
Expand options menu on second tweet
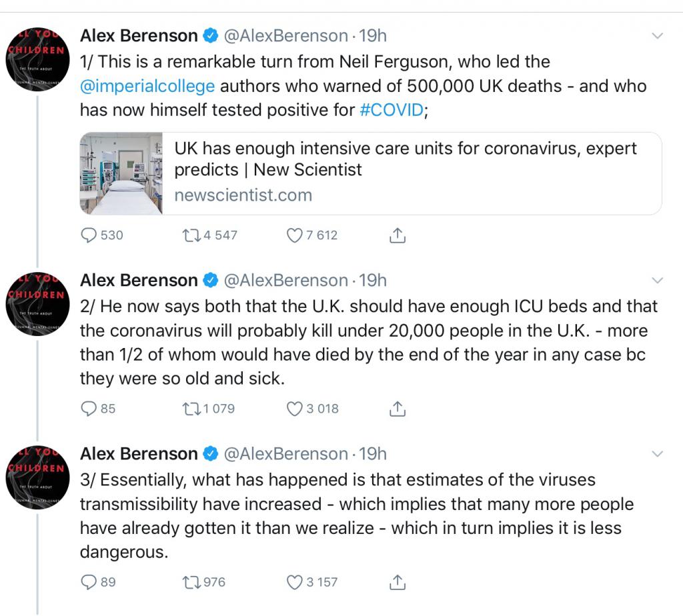click(x=657, y=281)
